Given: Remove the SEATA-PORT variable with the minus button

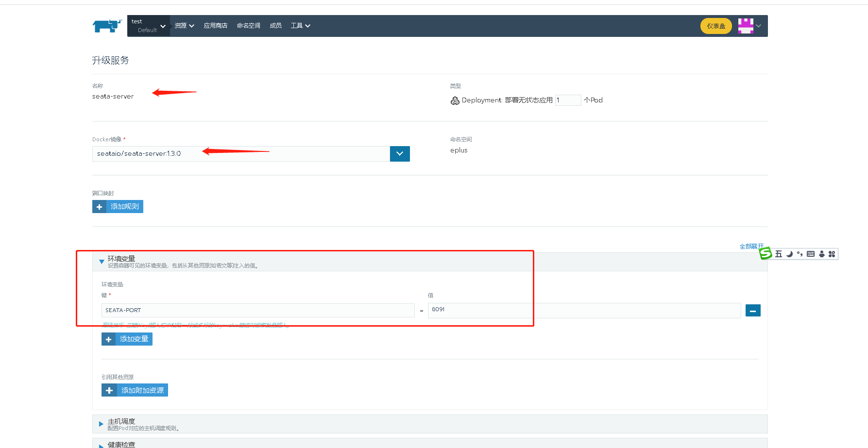Looking at the screenshot, I should pos(753,310).
